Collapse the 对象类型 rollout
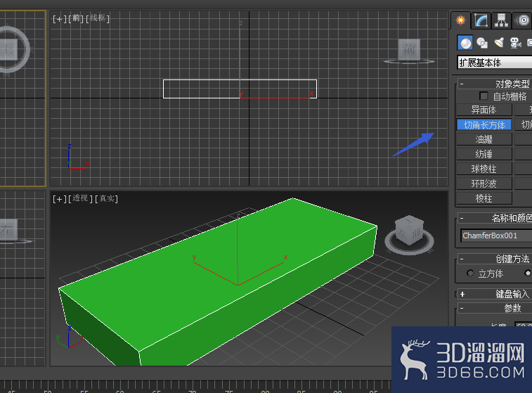The image size is (532, 393). tap(462, 84)
